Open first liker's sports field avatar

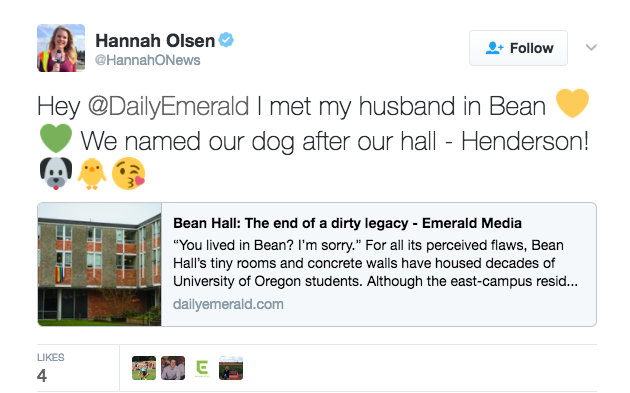click(x=144, y=368)
